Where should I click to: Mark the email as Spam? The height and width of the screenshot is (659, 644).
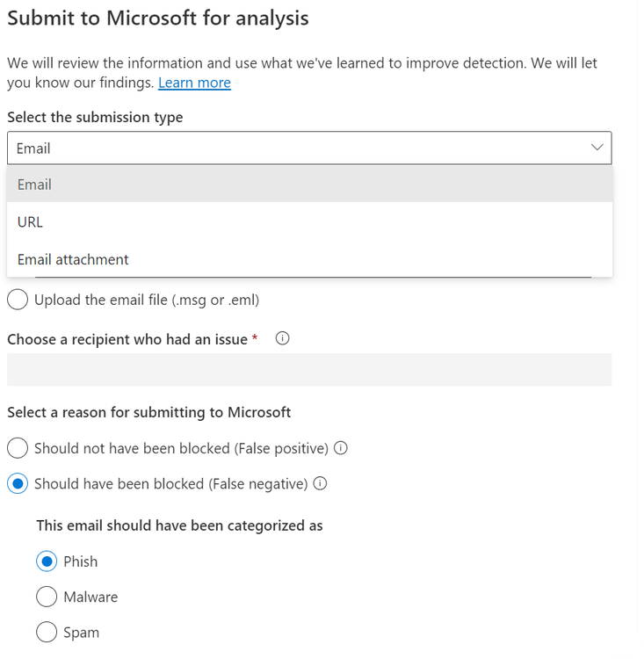click(47, 633)
